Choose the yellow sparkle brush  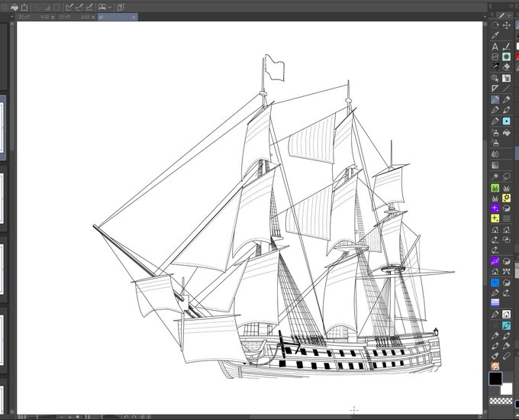tap(495, 218)
